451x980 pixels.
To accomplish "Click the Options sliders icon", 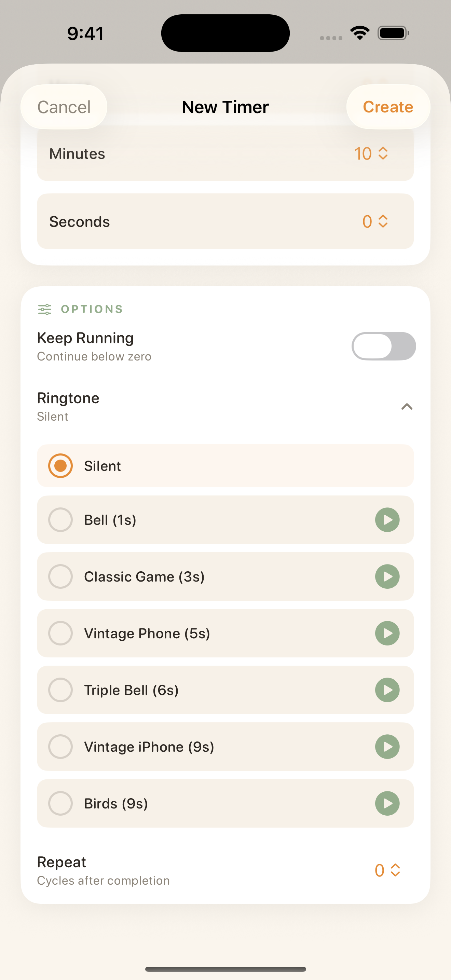I will point(45,309).
